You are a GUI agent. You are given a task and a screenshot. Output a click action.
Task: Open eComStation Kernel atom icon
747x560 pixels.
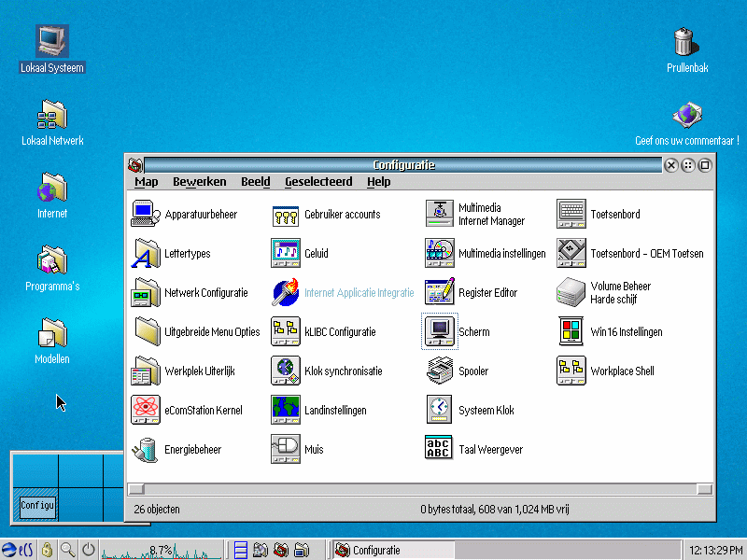point(146,410)
